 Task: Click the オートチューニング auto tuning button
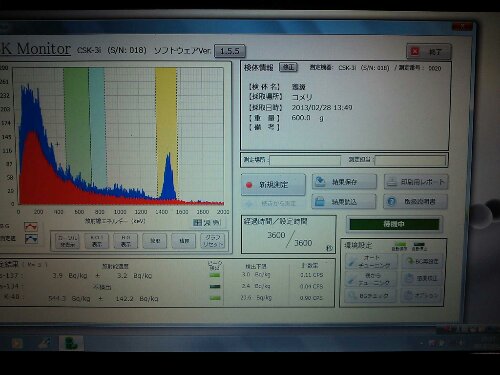[371, 261]
